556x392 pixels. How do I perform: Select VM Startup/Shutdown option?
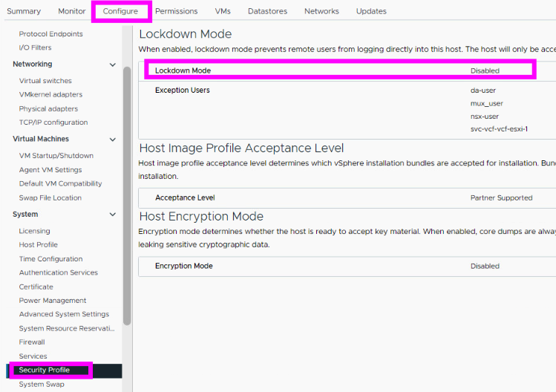pyautogui.click(x=56, y=156)
